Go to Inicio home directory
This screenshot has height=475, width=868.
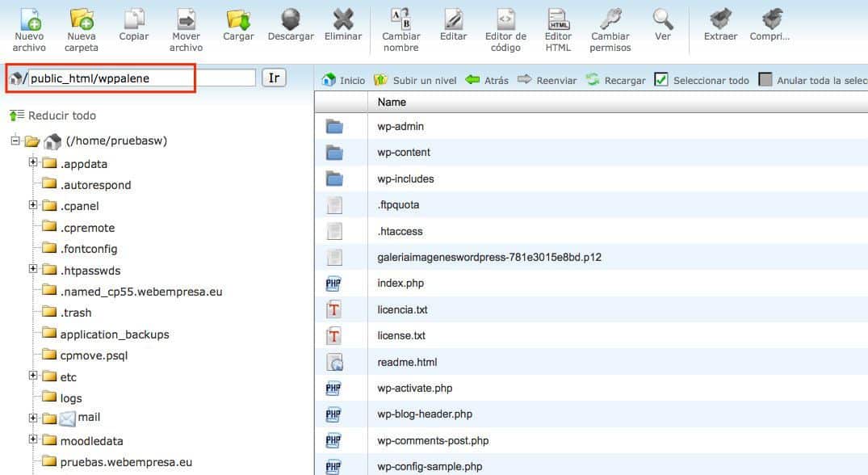pos(343,80)
